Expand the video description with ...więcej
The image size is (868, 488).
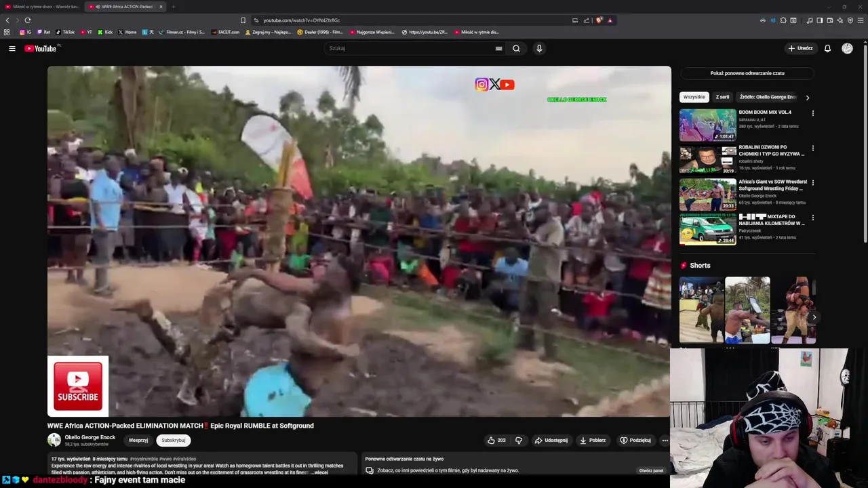pyautogui.click(x=321, y=472)
